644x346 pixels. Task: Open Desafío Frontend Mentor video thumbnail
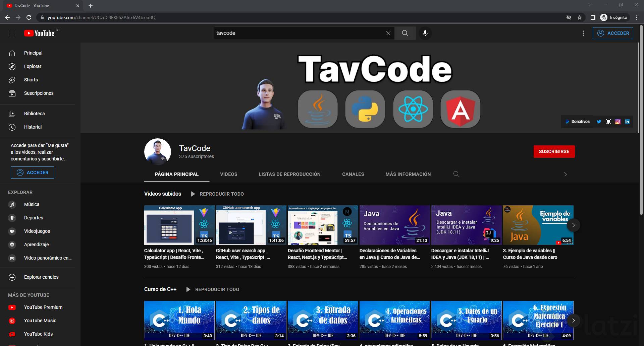coord(323,225)
